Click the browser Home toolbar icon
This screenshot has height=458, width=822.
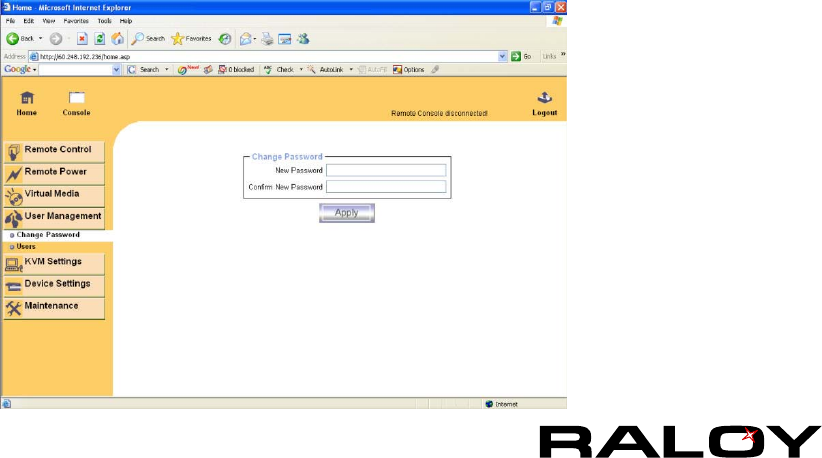pos(117,38)
